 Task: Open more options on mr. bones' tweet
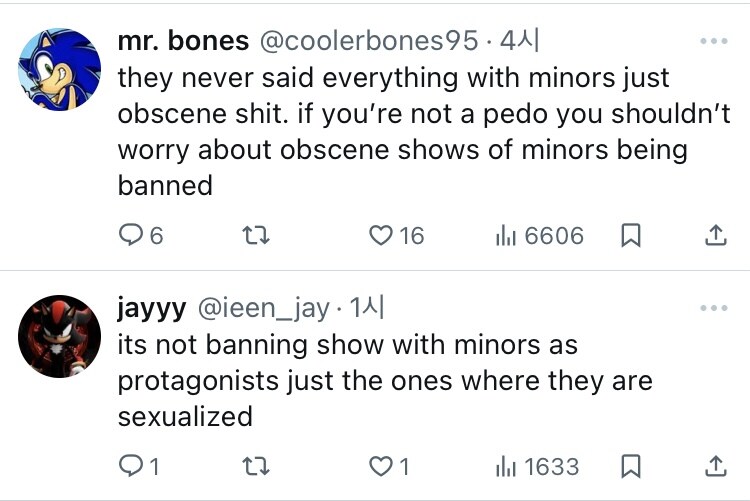[x=714, y=42]
